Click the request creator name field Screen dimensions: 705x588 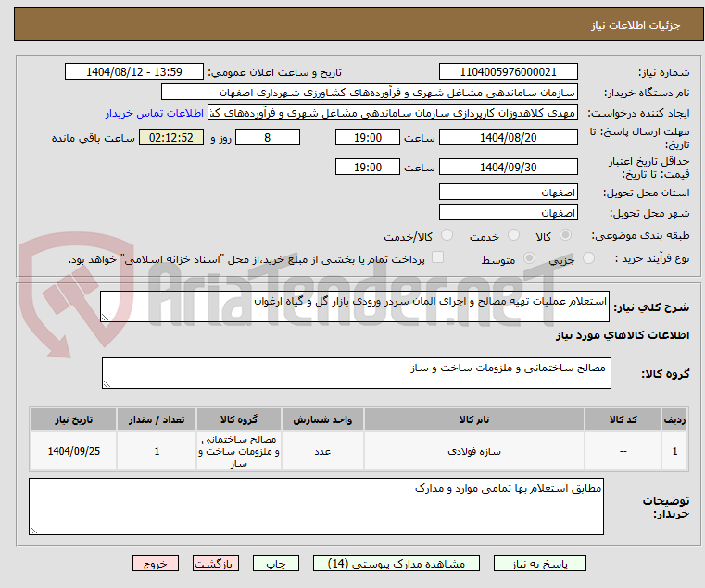(392, 113)
